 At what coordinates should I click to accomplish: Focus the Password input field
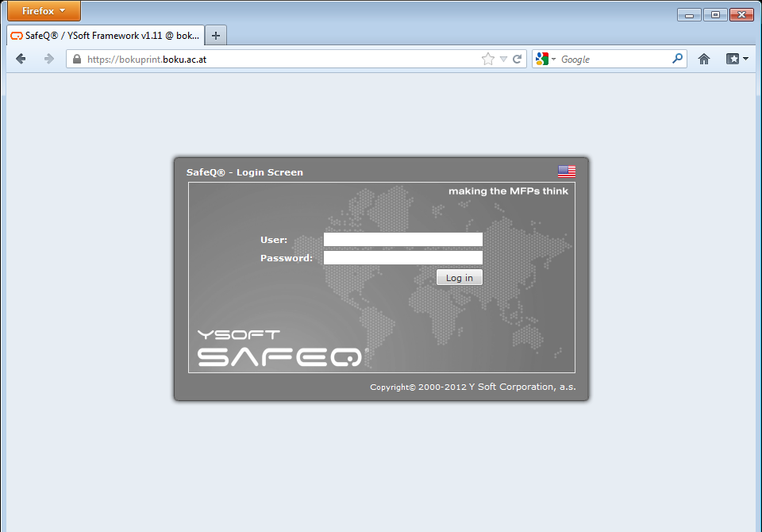403,257
